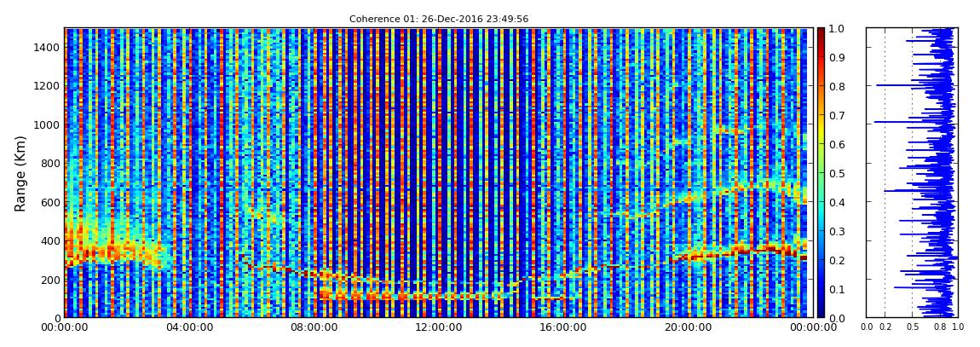Click the 0.3 label on the colorbar

click(837, 231)
